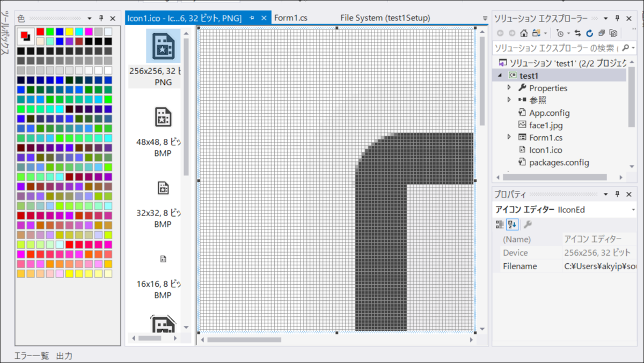Open Solution Explorer window options dropdown
644x363 pixels.
[607, 18]
